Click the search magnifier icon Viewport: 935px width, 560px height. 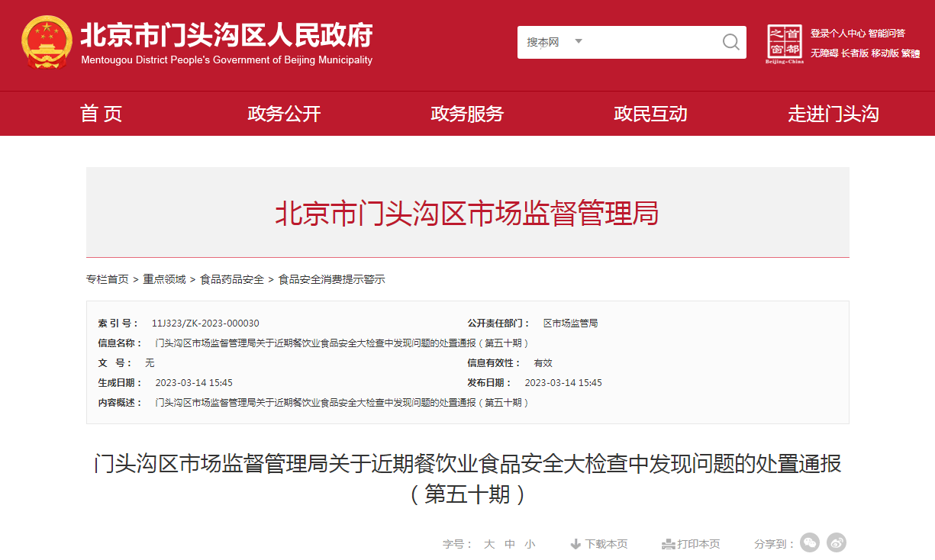730,42
